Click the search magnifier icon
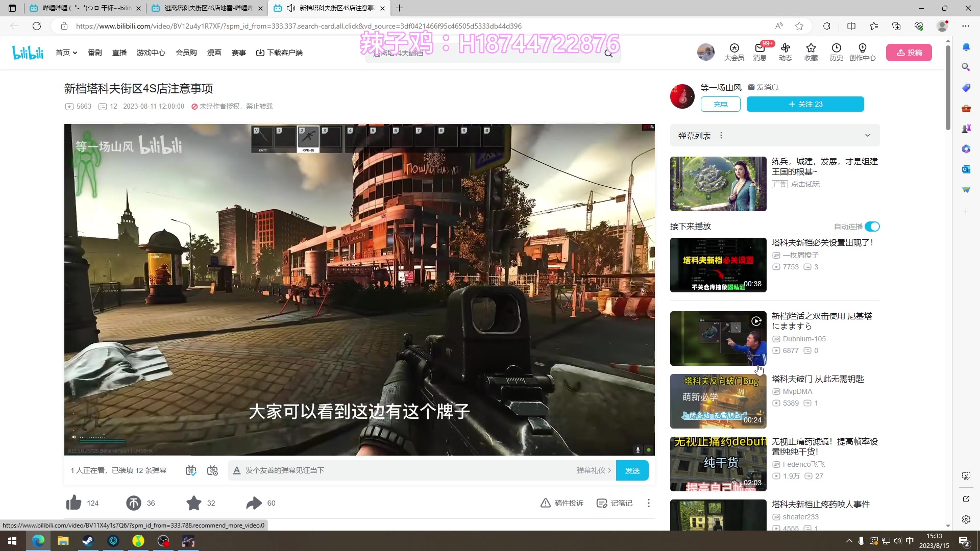The image size is (980, 551). (608, 53)
